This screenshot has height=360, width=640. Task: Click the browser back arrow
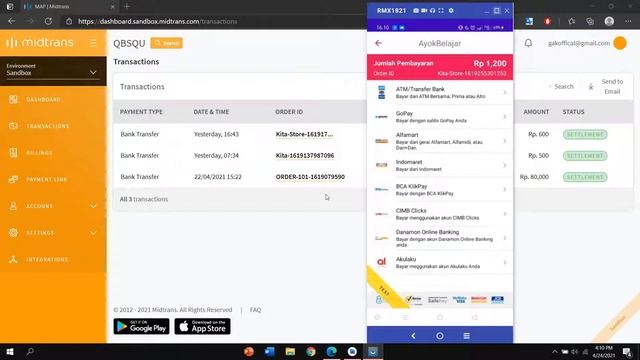11,21
